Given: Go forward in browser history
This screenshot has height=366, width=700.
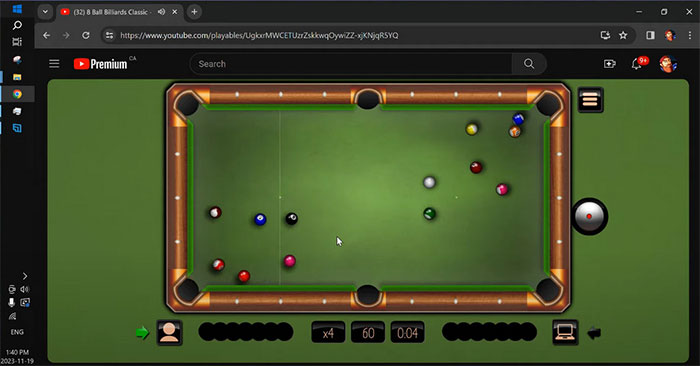Looking at the screenshot, I should 66,35.
